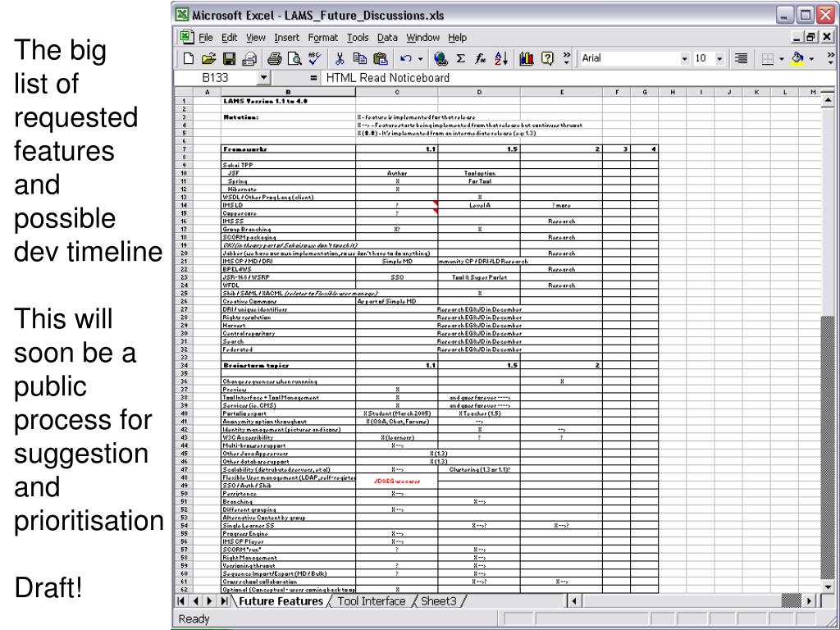
Task: Save the workbook with the floppy disk icon
Action: pos(230,58)
